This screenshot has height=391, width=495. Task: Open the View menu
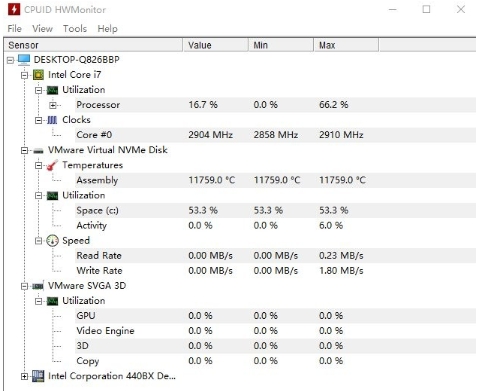42,29
